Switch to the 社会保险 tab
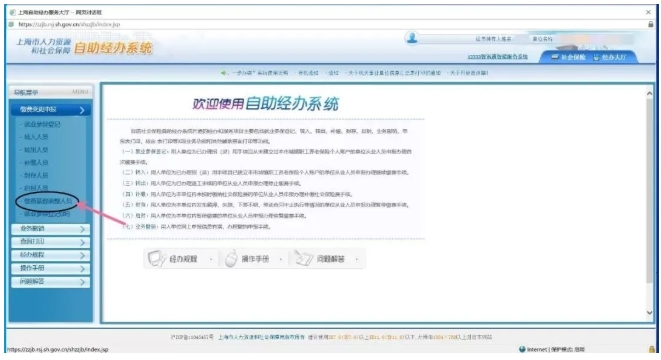The height and width of the screenshot is (360, 661). click(x=568, y=57)
